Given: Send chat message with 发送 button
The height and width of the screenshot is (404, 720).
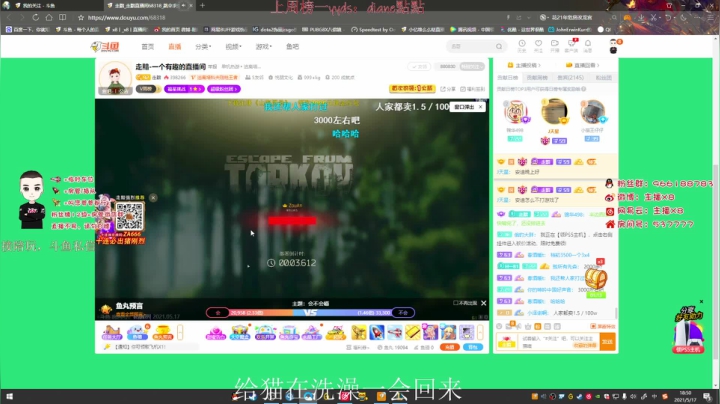Looking at the screenshot, I should coord(608,342).
